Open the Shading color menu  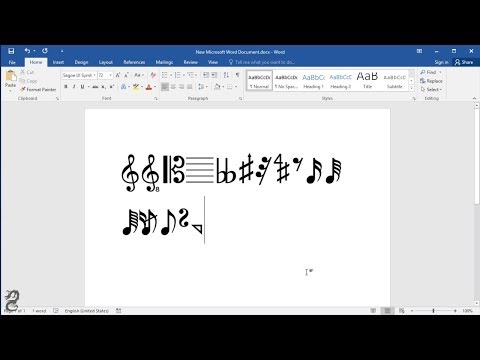pyautogui.click(x=222, y=87)
